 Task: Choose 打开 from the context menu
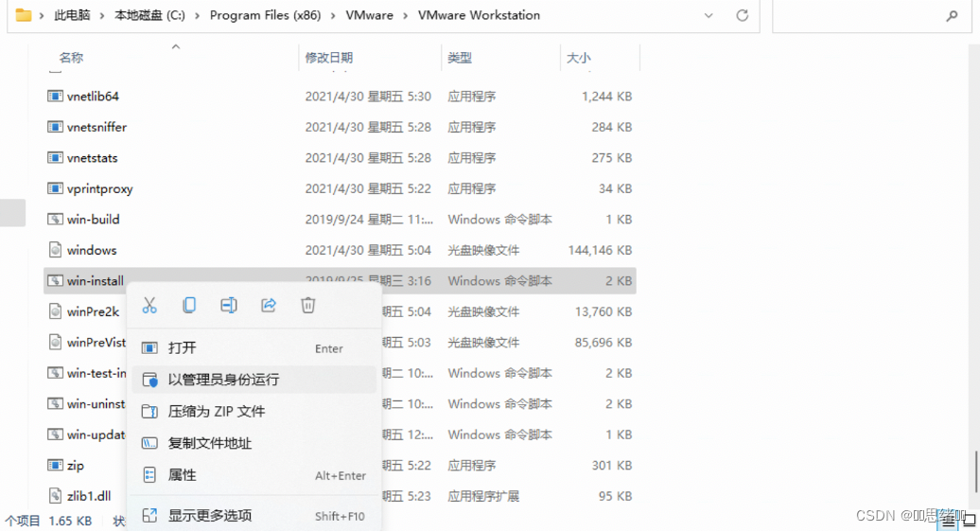pos(254,348)
